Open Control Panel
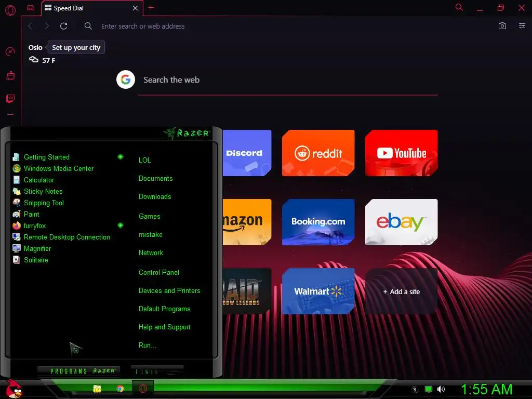Image resolution: width=532 pixels, height=399 pixels. click(159, 272)
